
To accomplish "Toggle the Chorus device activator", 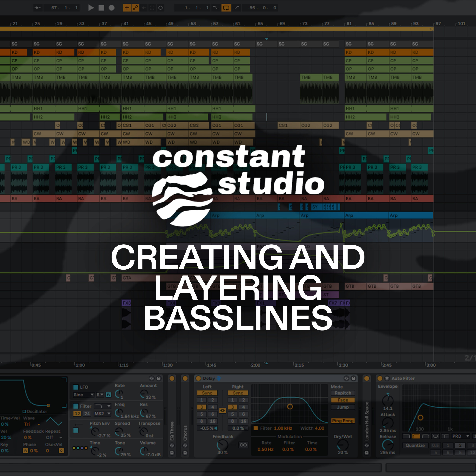I will coord(185,378).
